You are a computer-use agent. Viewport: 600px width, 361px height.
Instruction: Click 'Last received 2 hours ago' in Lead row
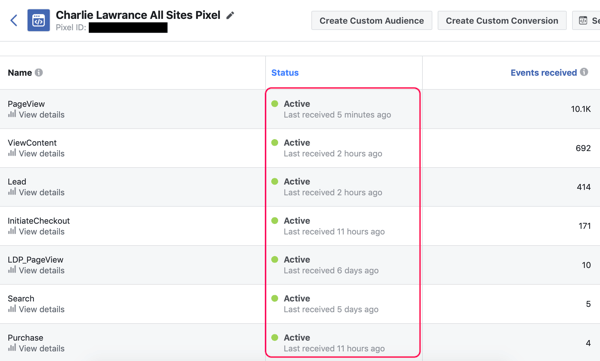[333, 193]
